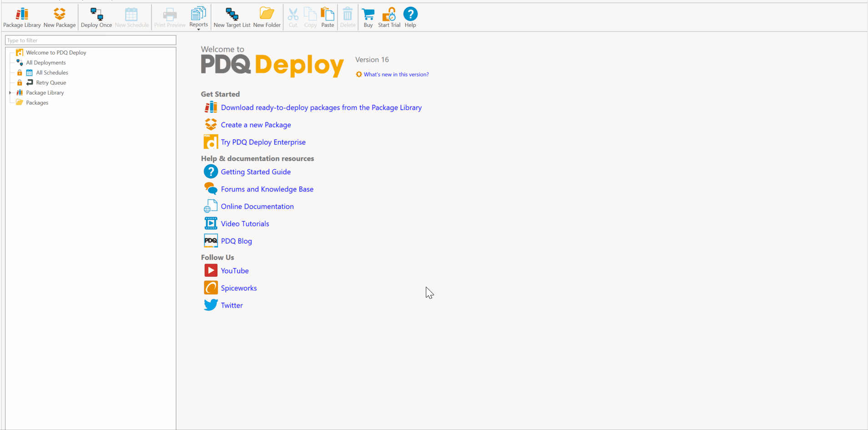Click the globe document icon for Online Documentation
Screen dimensions: 868x430
211,206
